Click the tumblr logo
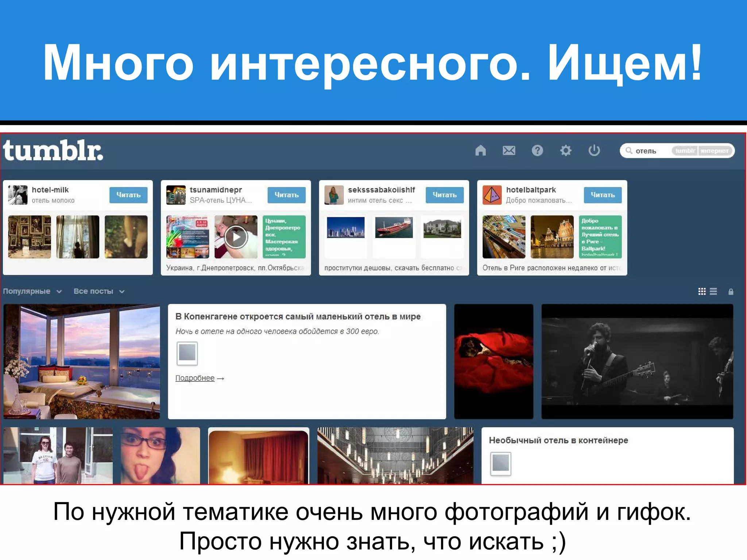Screen dimensions: 747x560 click(x=53, y=150)
